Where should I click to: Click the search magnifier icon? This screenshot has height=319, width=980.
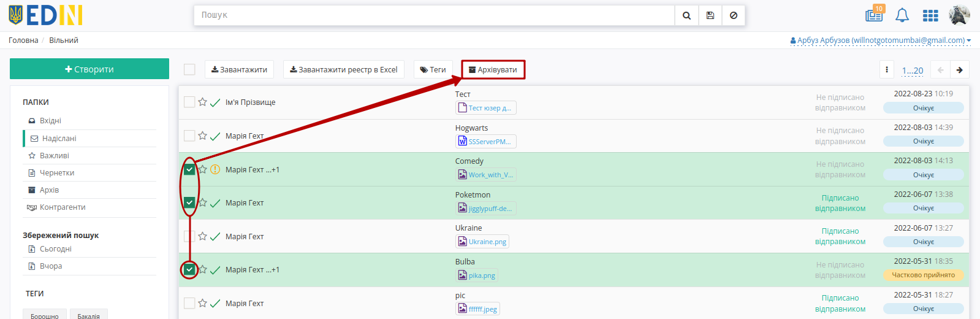click(x=686, y=15)
